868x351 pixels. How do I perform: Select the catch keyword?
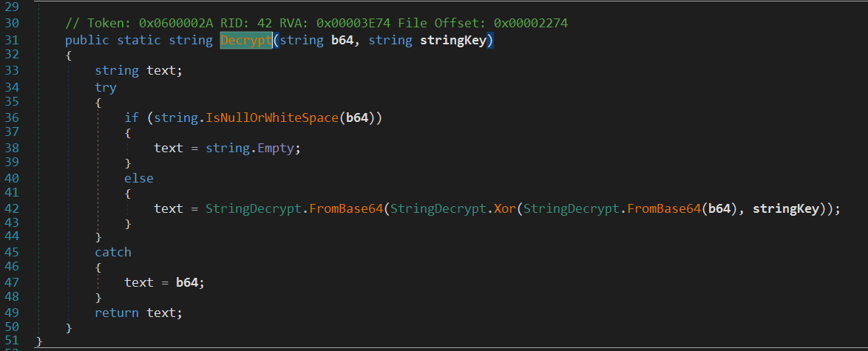point(113,252)
